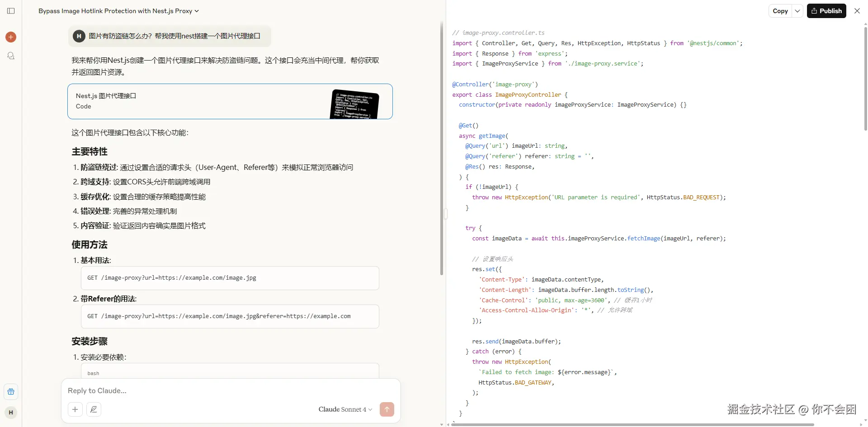868x427 pixels.
Task: Open the writing style icon next to the plus button
Action: click(94, 409)
